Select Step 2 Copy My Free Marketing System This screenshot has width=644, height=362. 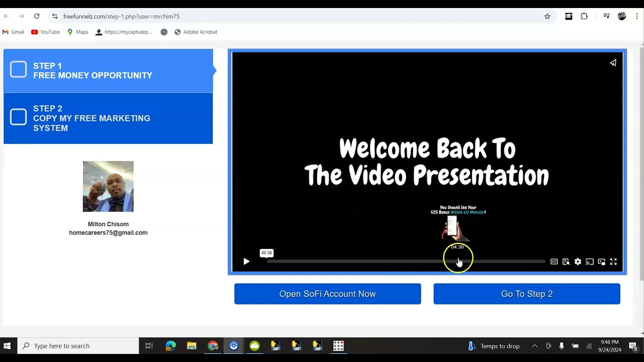[108, 118]
